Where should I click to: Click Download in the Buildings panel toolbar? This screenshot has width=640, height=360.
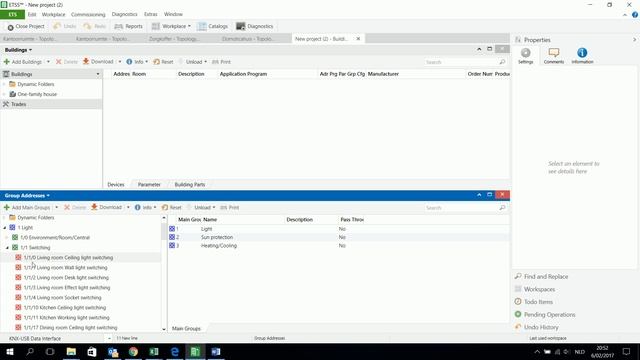click(98, 62)
